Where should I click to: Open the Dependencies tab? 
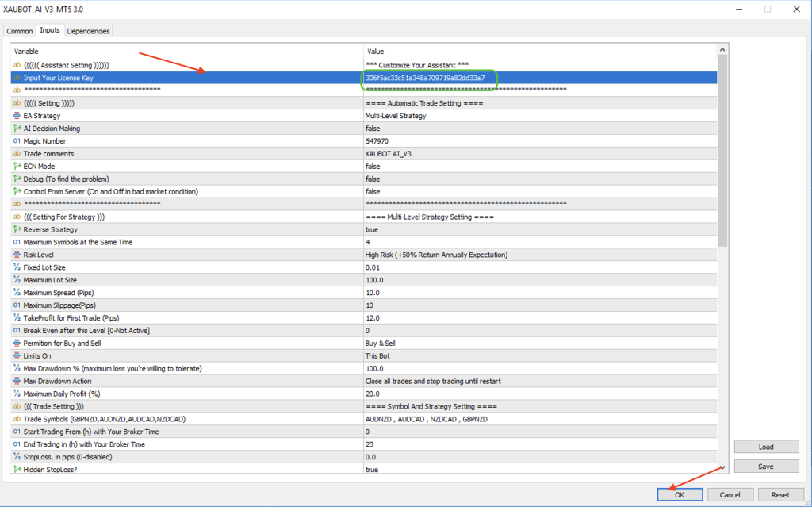pyautogui.click(x=88, y=30)
